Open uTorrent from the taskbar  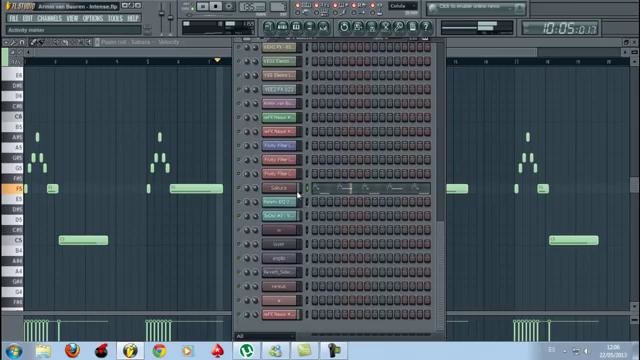click(247, 351)
